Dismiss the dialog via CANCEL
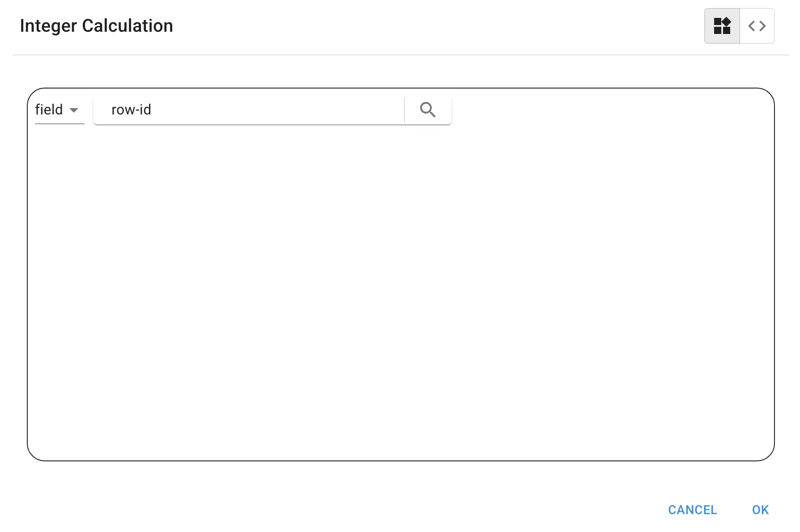This screenshot has width=800, height=532. click(x=692, y=510)
